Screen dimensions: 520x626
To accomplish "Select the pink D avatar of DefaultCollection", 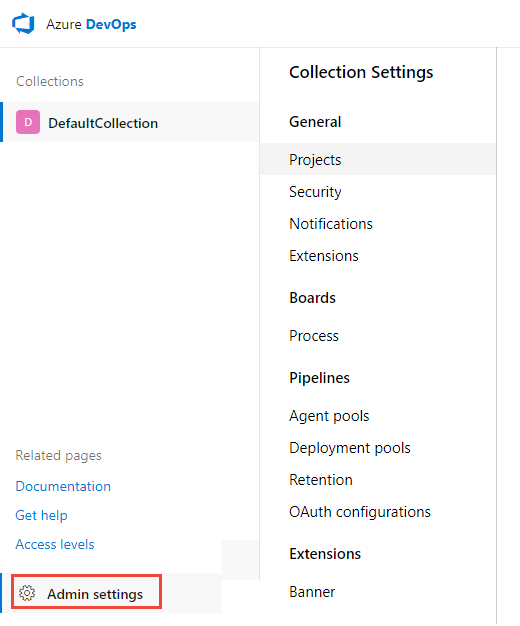I will [28, 122].
